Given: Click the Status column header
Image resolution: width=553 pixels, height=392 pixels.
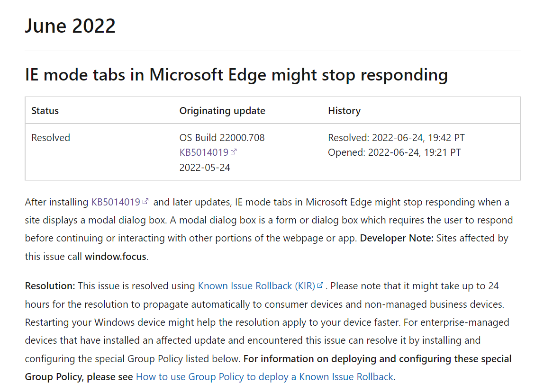Looking at the screenshot, I should pos(45,111).
